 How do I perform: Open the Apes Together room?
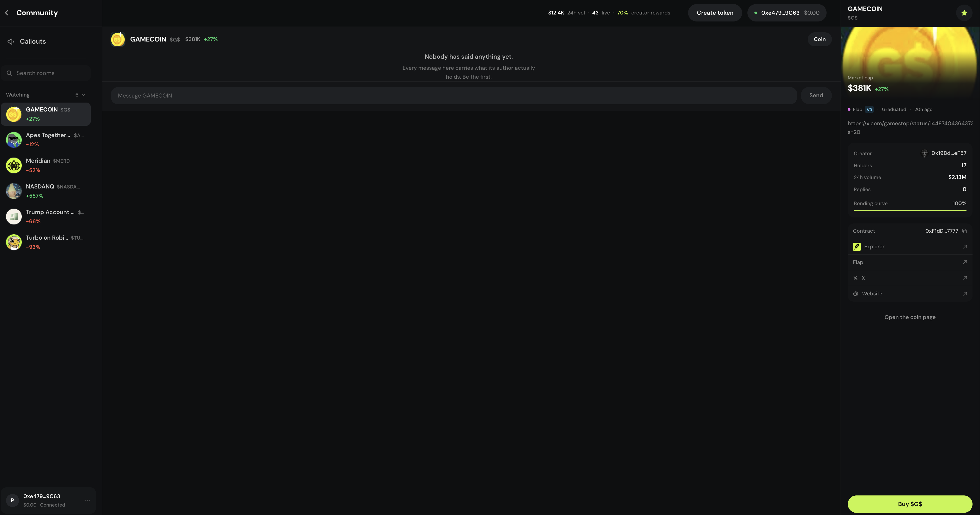point(46,140)
